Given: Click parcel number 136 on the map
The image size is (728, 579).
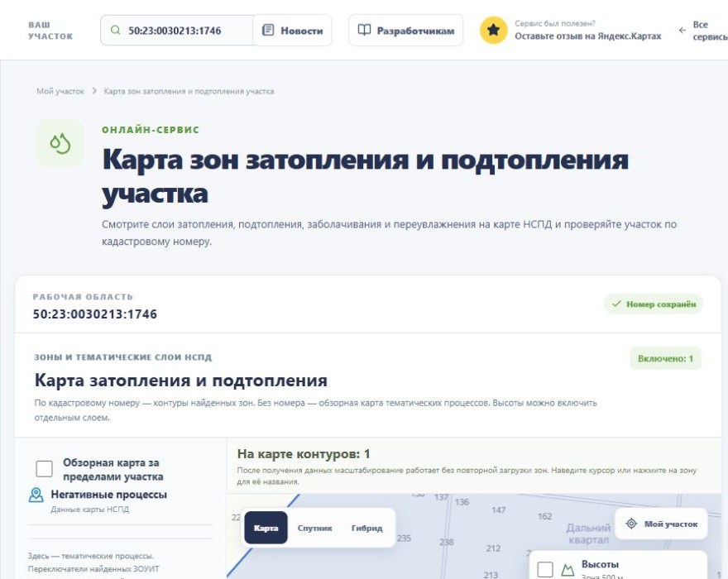Looking at the screenshot, I should [x=462, y=502].
